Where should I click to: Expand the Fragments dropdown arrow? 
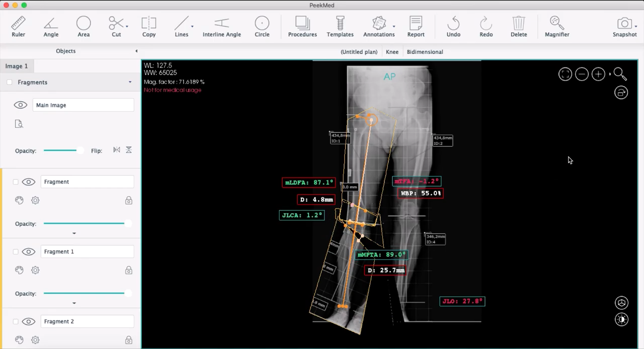130,82
